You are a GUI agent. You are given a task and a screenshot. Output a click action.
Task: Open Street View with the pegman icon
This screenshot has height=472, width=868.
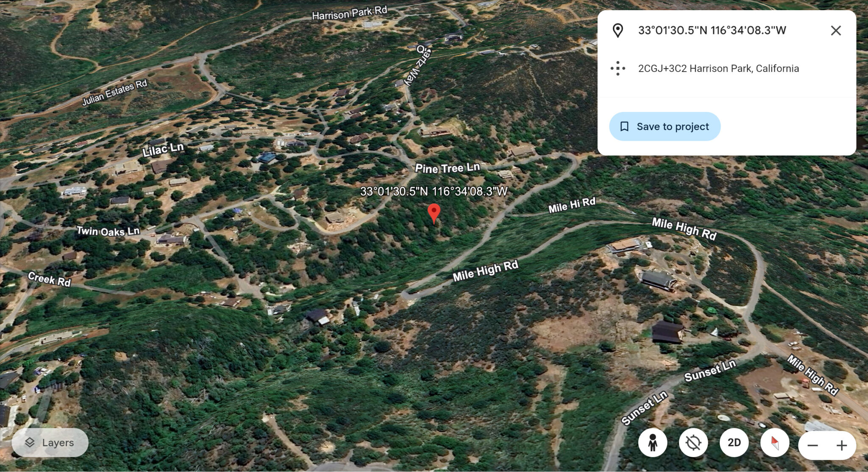point(653,443)
